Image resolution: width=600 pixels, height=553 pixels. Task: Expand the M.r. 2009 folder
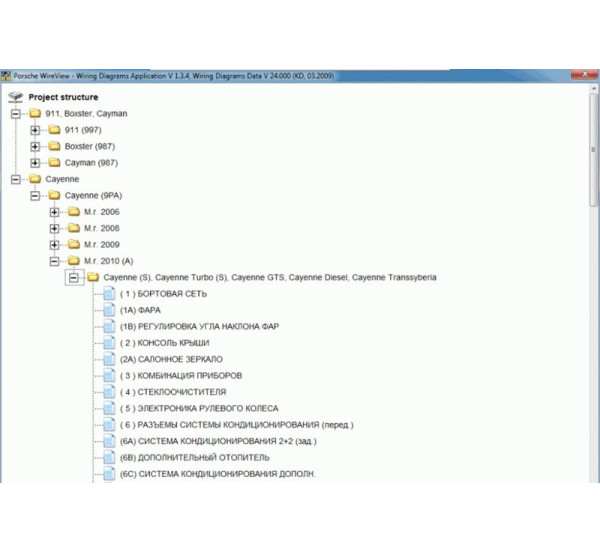pos(54,244)
